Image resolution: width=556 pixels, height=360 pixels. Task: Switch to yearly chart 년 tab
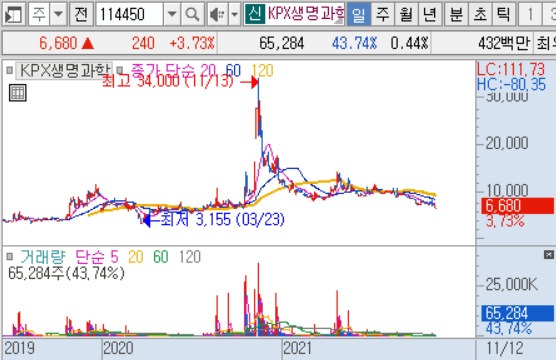pyautogui.click(x=430, y=15)
